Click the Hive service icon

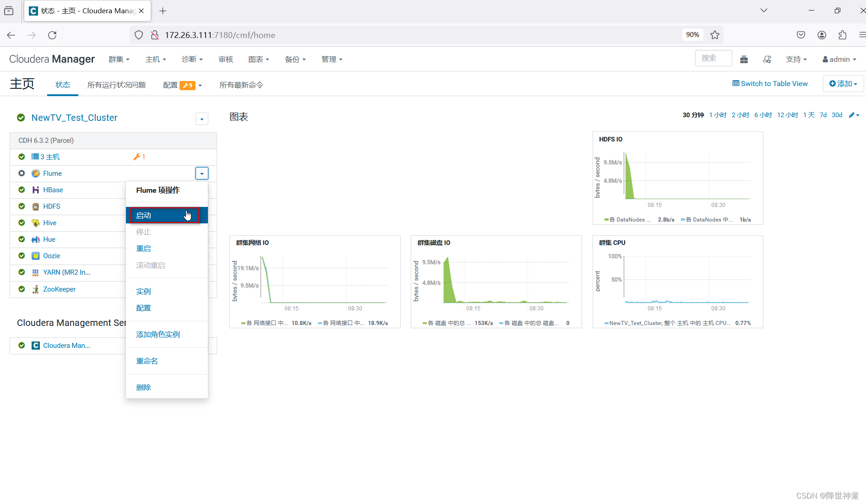(36, 223)
